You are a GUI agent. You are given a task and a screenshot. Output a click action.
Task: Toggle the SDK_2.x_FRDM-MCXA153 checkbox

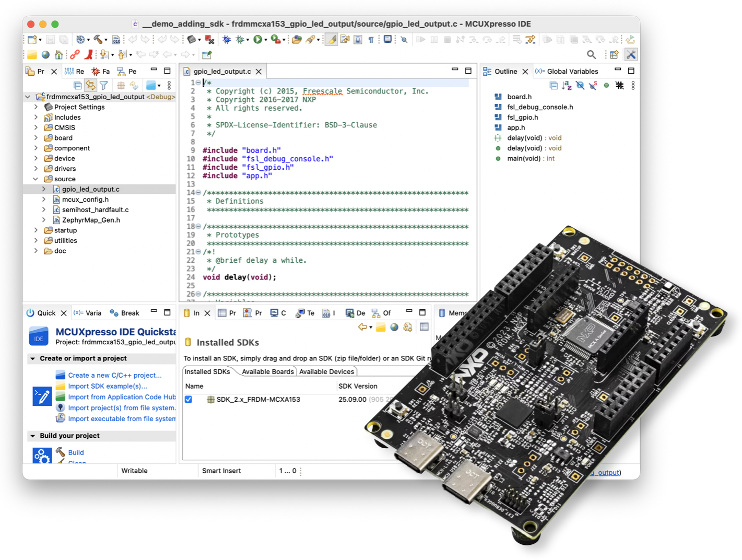[x=189, y=400]
